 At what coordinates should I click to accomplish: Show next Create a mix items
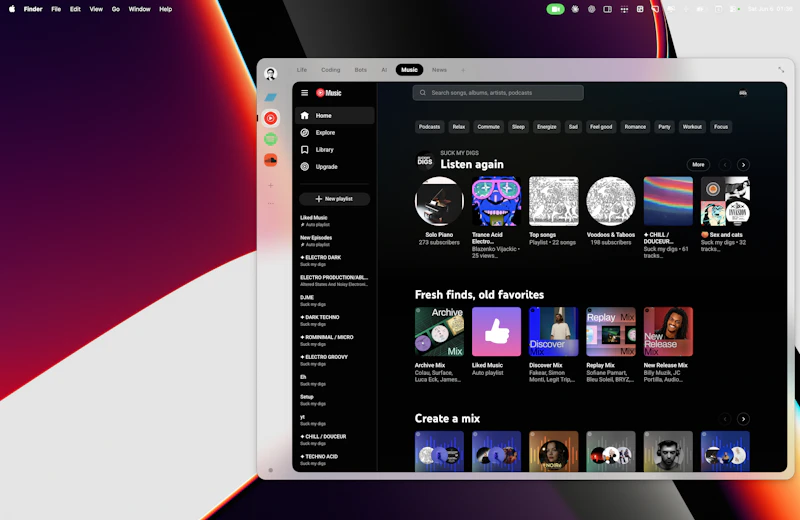point(743,419)
